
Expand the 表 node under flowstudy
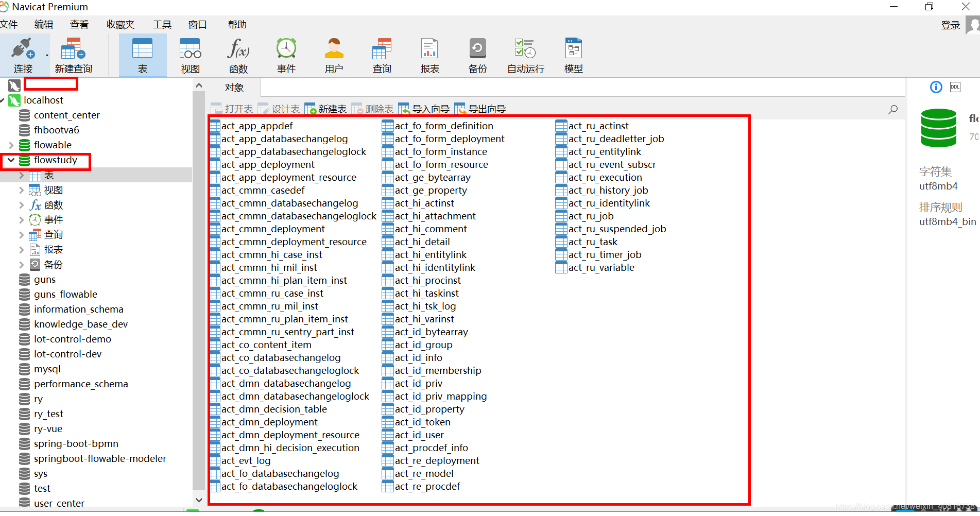click(x=21, y=175)
